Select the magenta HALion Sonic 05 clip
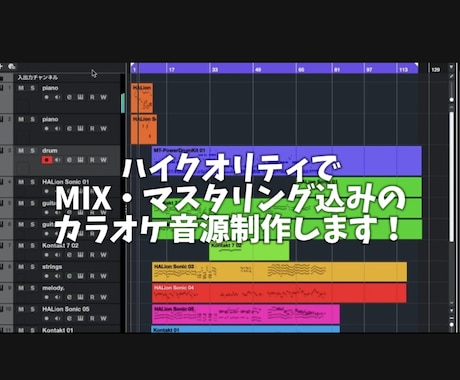 pos(246,314)
